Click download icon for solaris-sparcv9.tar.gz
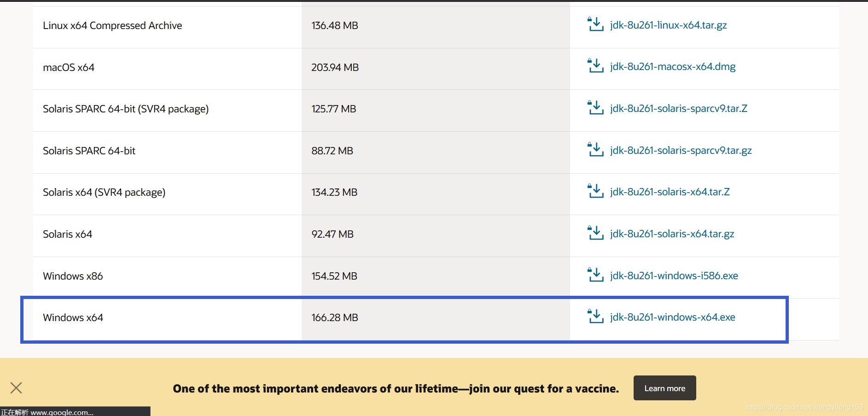This screenshot has height=416, width=868. coord(595,150)
